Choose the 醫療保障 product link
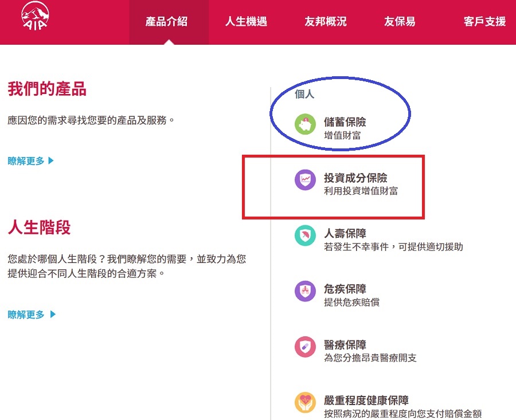516x420 pixels. pos(345,345)
